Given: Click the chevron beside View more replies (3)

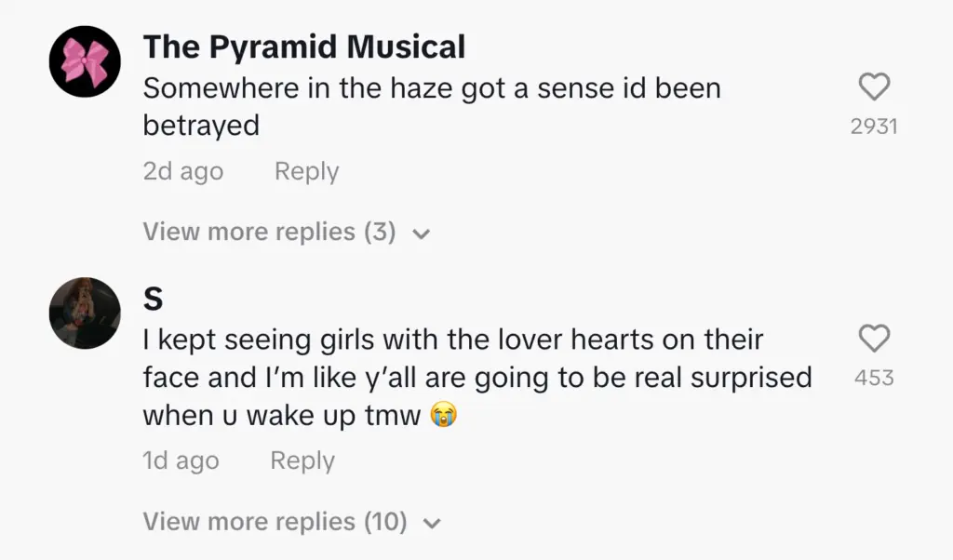Looking at the screenshot, I should click(420, 233).
